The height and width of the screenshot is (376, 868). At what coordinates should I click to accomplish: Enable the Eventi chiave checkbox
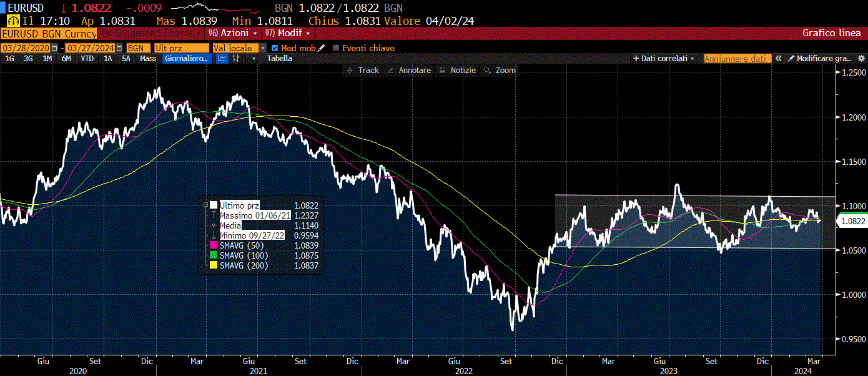click(336, 47)
